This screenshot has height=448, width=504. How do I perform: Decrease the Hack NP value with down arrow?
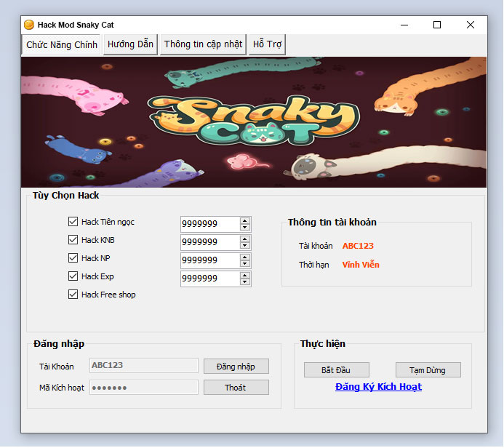[x=245, y=264]
